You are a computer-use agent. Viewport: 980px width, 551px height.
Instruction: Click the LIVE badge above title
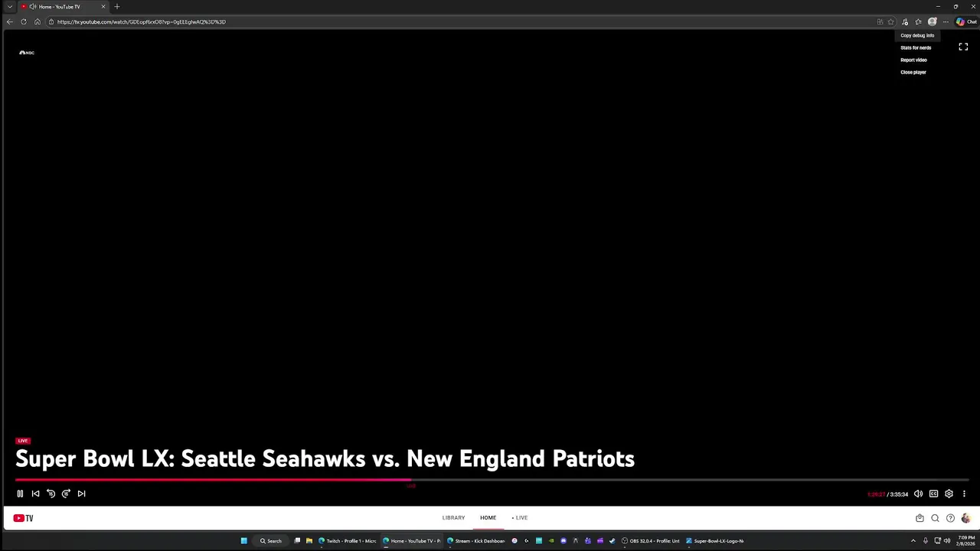(x=23, y=441)
